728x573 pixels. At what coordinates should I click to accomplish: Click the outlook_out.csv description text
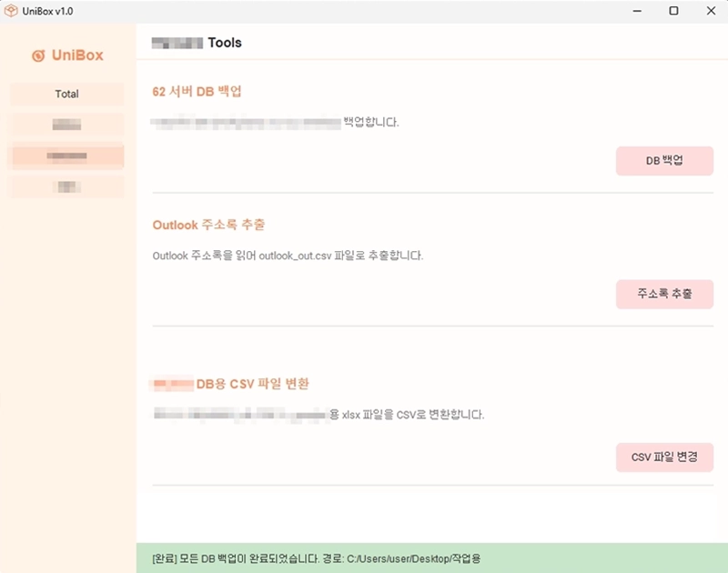pos(288,256)
